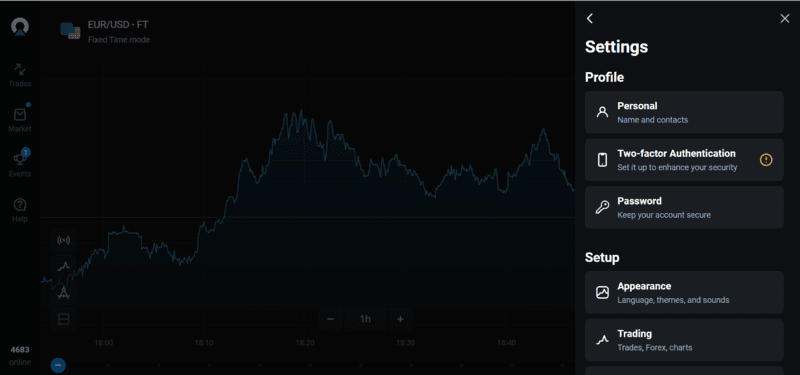Open the EUR/USD · FT asset selector
800x375 pixels.
click(x=105, y=31)
